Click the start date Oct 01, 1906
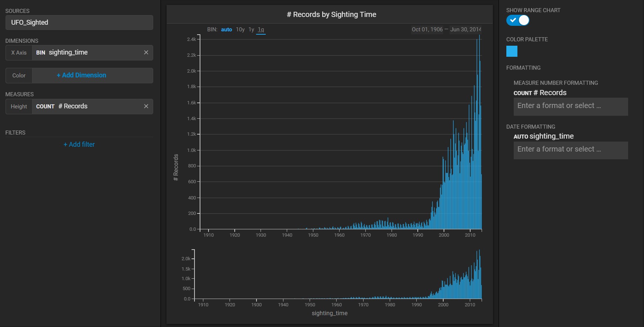Viewport: 644px width, 327px height. [x=427, y=29]
